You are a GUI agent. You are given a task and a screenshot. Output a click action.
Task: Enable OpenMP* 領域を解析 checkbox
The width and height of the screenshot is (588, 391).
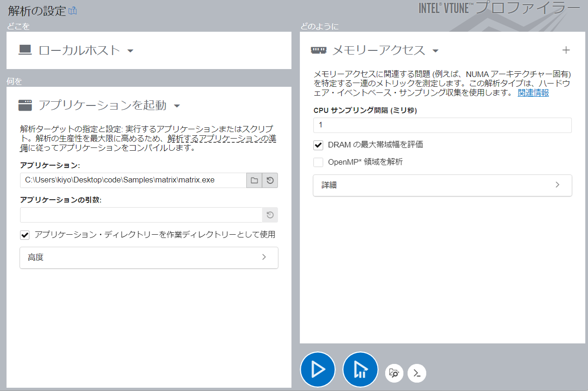[x=318, y=162]
